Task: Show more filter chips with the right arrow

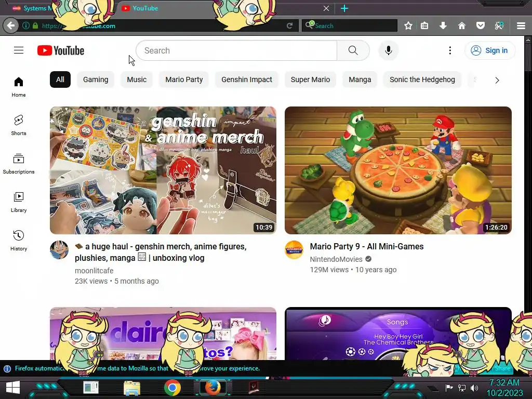Action: click(x=497, y=80)
